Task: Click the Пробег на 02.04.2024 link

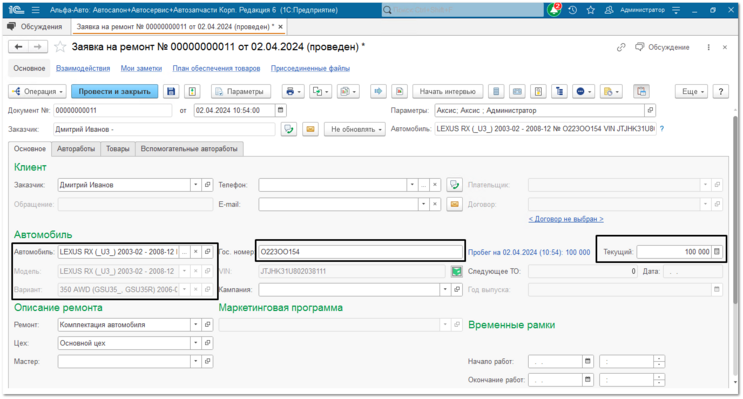Action: click(529, 252)
